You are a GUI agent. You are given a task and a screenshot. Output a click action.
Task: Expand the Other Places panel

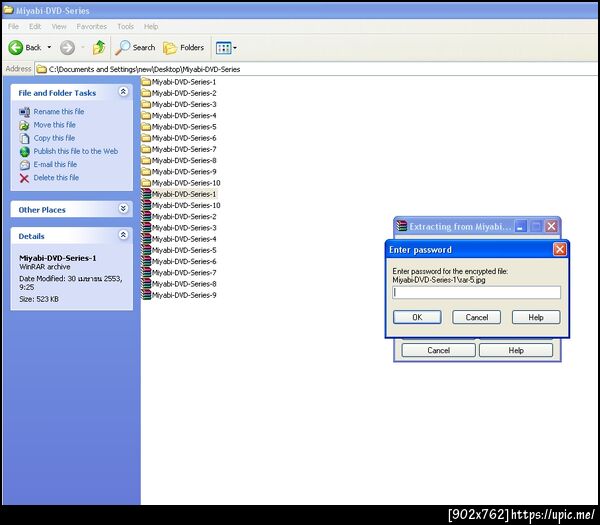click(123, 209)
